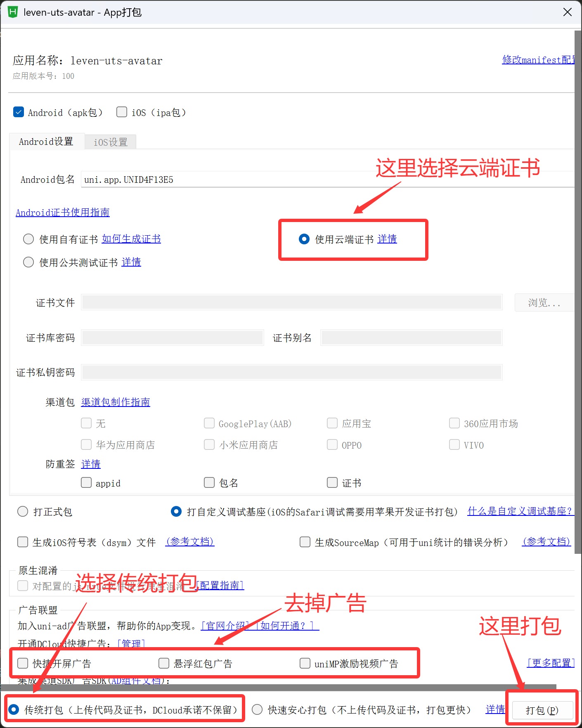Check the 无 channel checkbox
Image resolution: width=582 pixels, height=728 pixels.
point(86,423)
